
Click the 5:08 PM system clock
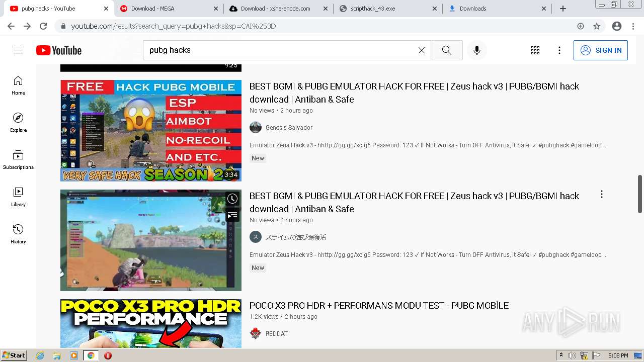click(618, 355)
